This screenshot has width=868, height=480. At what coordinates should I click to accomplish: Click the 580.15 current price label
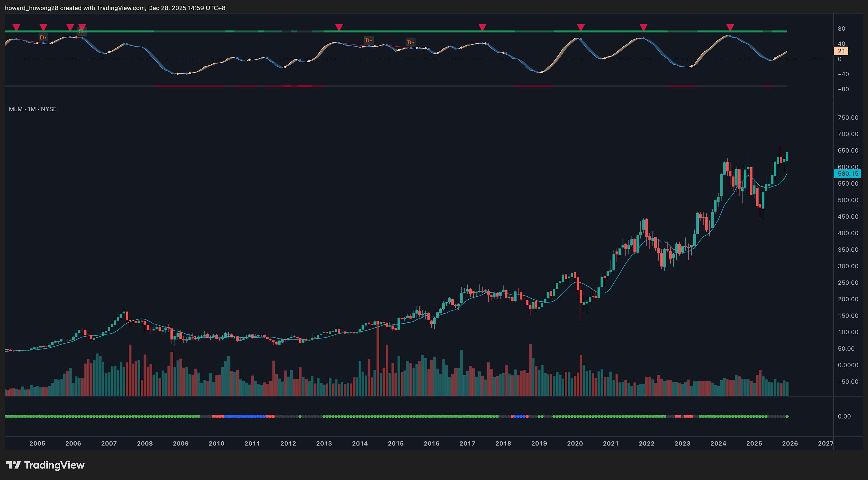tap(847, 174)
